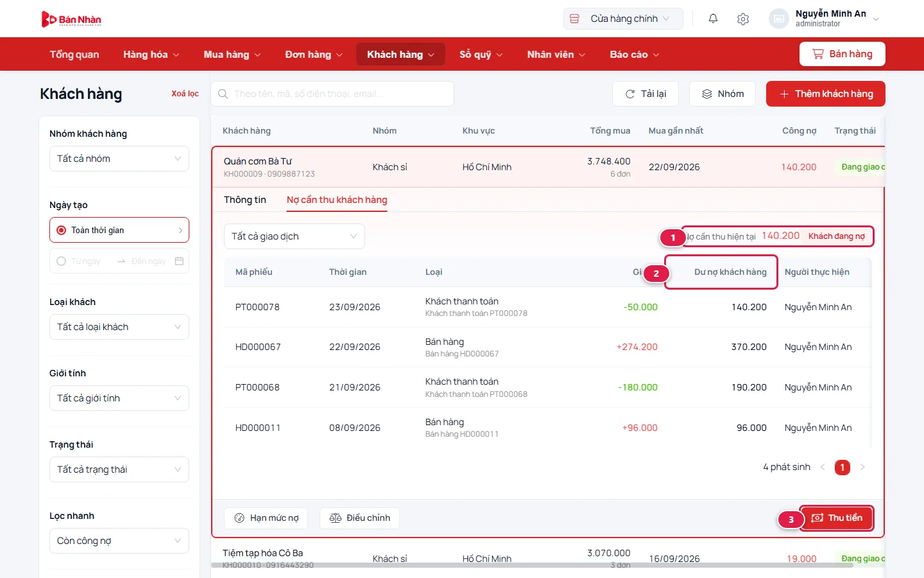924x578 pixels.
Task: Open the Nguyễn Minh An account menu
Action: (825, 19)
